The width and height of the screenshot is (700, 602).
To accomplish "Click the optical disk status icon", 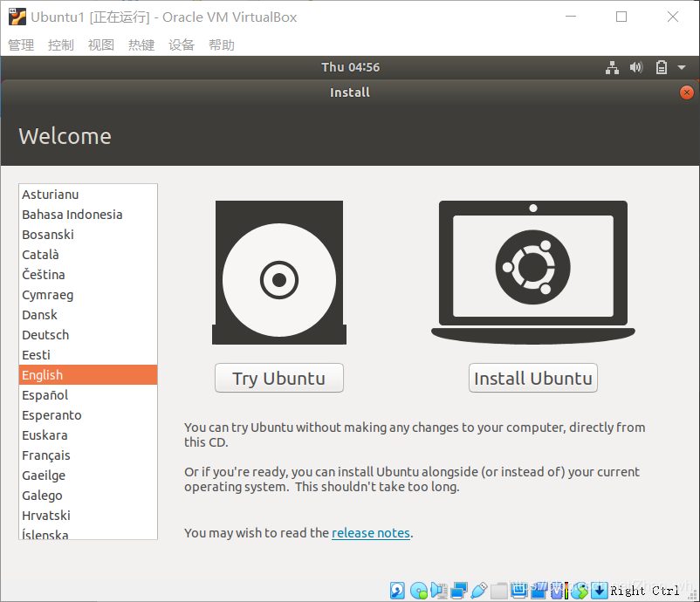I will pyautogui.click(x=419, y=591).
